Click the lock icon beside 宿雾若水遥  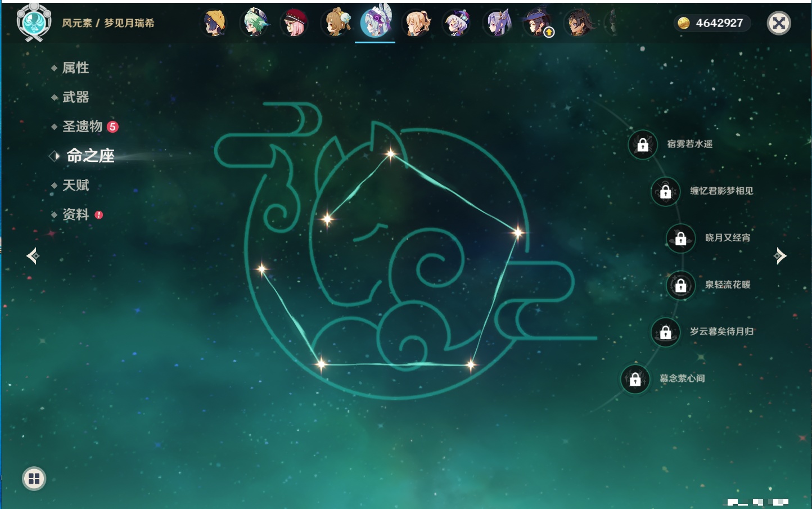click(x=643, y=145)
